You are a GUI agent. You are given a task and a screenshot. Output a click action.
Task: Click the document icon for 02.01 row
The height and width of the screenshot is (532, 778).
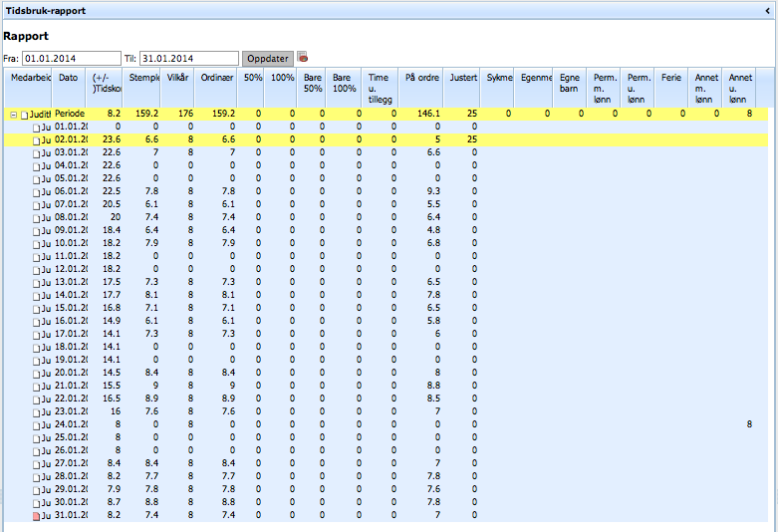click(x=37, y=140)
